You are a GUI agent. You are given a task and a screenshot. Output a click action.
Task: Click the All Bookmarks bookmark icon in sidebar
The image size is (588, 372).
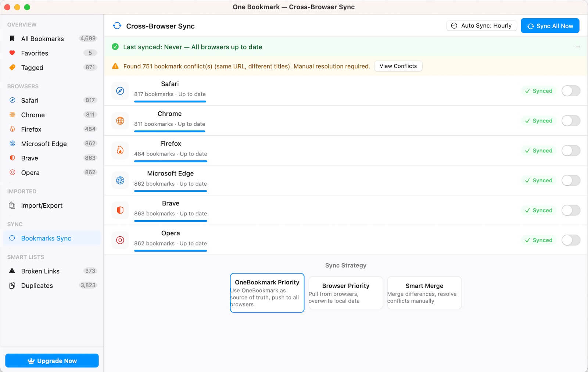click(x=12, y=39)
